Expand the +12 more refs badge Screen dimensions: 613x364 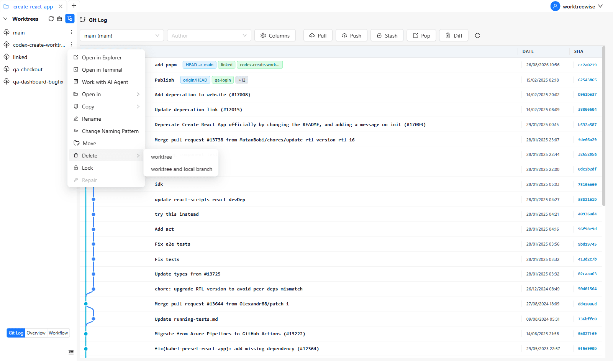point(242,80)
